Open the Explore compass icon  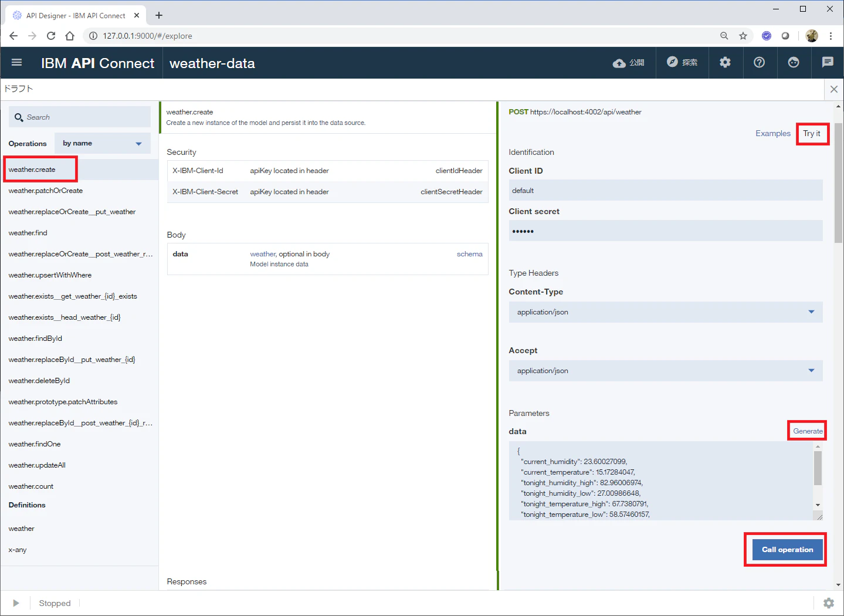pos(672,62)
